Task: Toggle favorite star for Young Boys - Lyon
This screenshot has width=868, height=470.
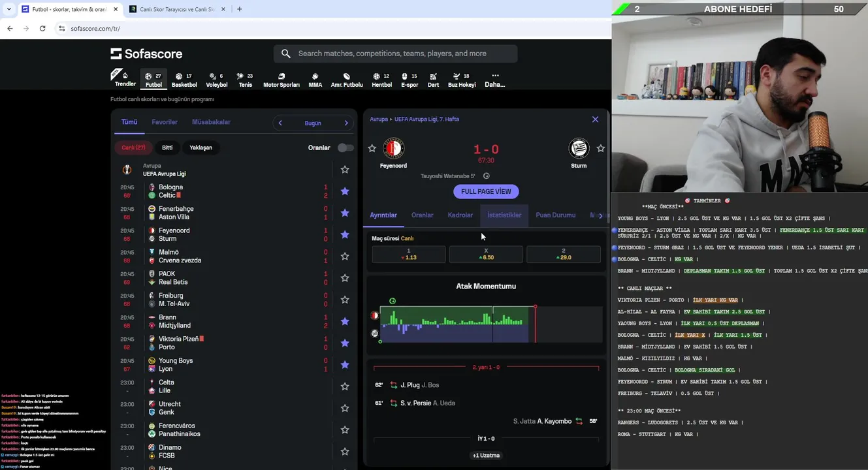Action: pyautogui.click(x=345, y=365)
